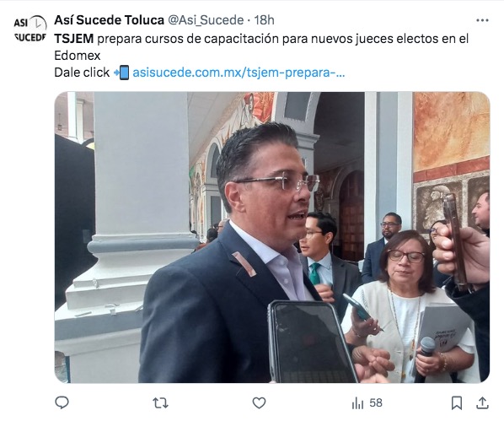The height and width of the screenshot is (421, 504).
Task: Open the tweet via the 18h timestamp
Action: pos(264,20)
